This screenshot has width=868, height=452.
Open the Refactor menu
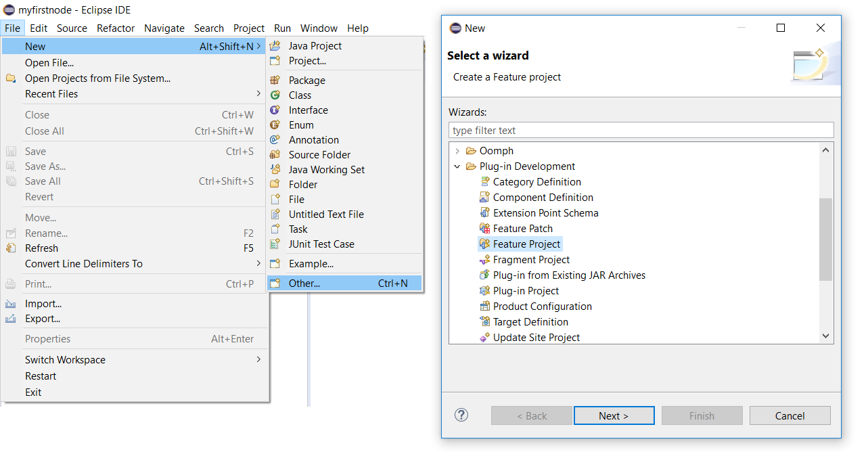click(x=116, y=28)
